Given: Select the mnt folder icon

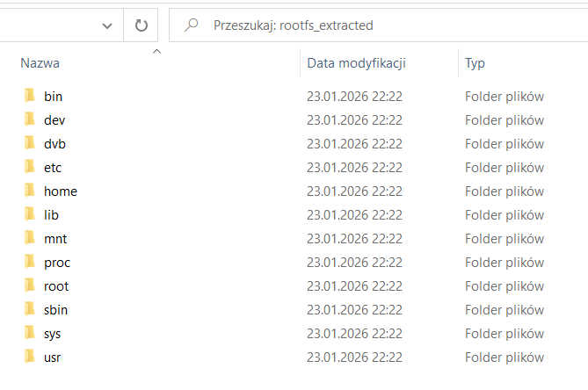Looking at the screenshot, I should click(30, 238).
